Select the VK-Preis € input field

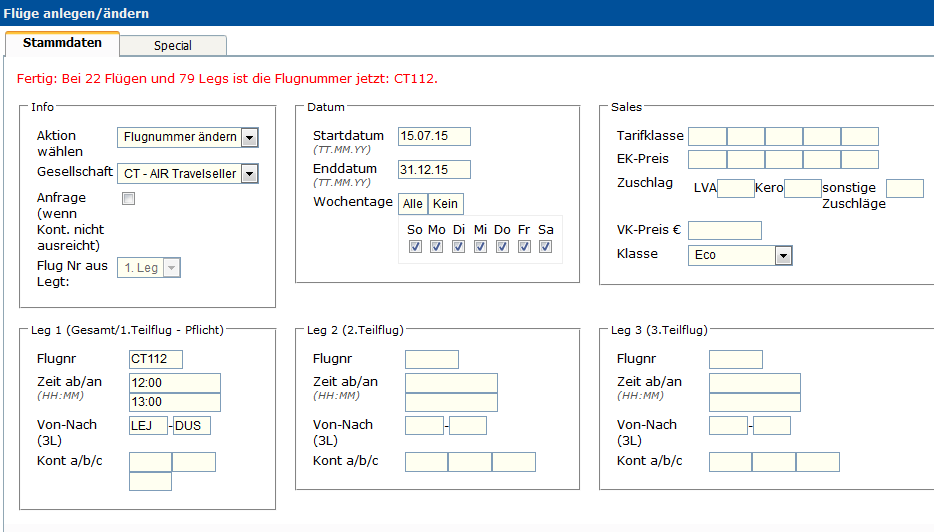pyautogui.click(x=724, y=231)
